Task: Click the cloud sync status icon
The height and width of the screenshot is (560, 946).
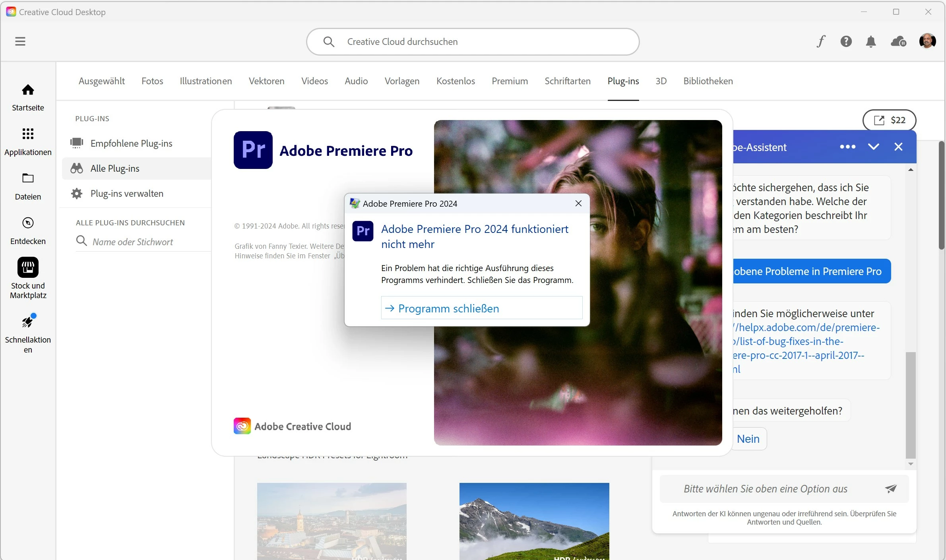Action: [x=898, y=41]
